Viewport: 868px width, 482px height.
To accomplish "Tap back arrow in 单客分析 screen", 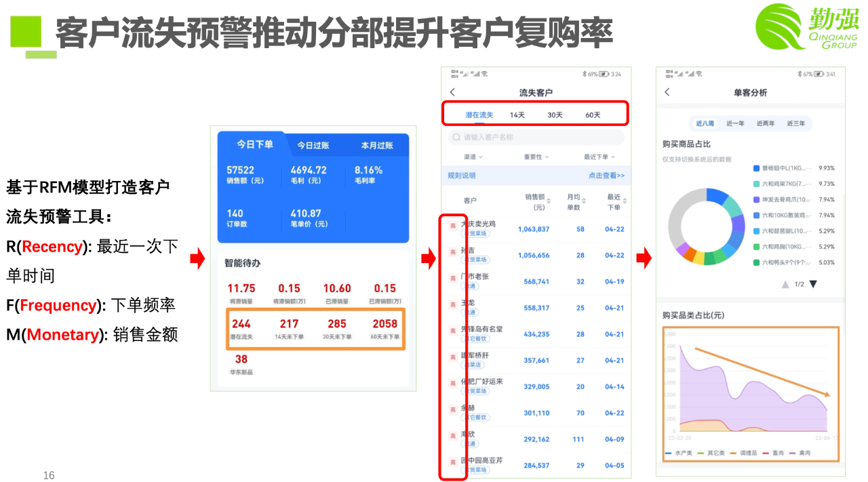I will [667, 92].
